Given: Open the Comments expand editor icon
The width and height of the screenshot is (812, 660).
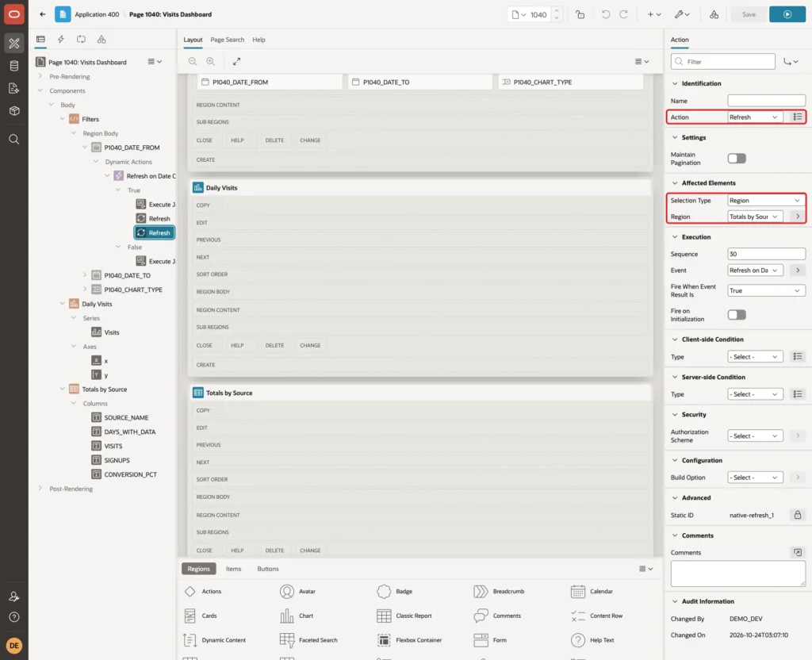Looking at the screenshot, I should tap(798, 552).
